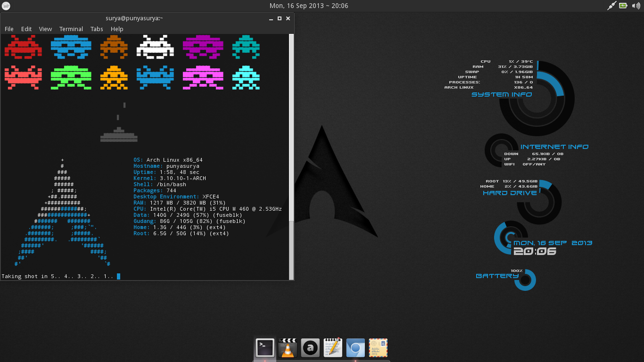
Task: Open the black 'a' application from the dock
Action: coord(310,348)
